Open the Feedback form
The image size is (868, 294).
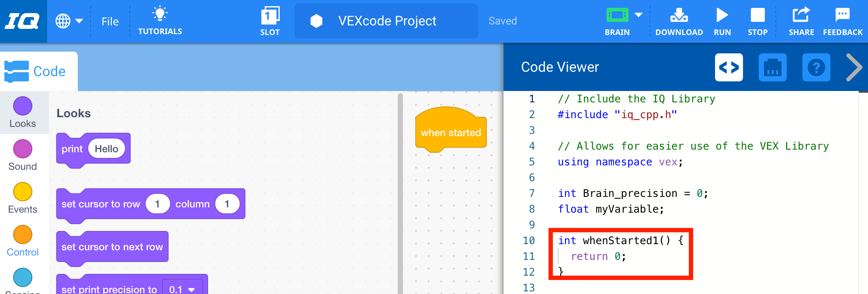click(843, 21)
